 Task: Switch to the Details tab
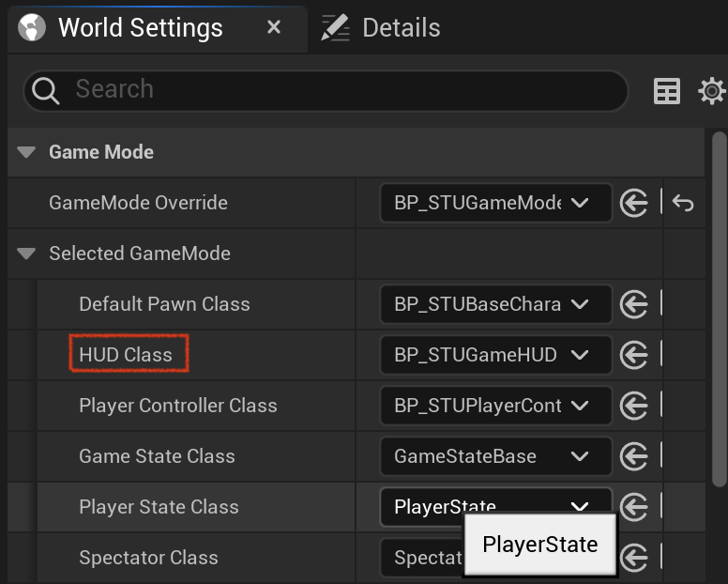[x=381, y=28]
